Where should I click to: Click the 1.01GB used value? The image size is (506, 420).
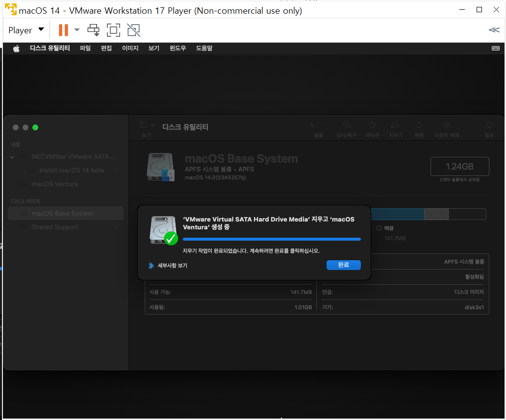(x=303, y=307)
